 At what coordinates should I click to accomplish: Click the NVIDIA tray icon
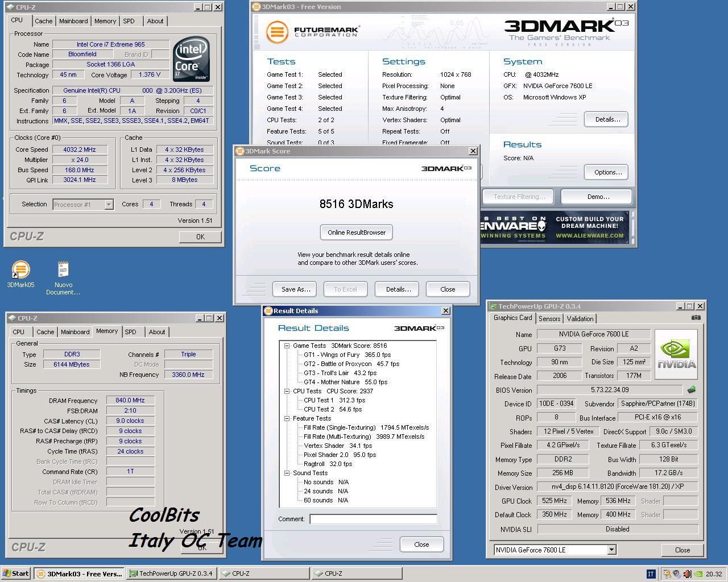click(697, 574)
